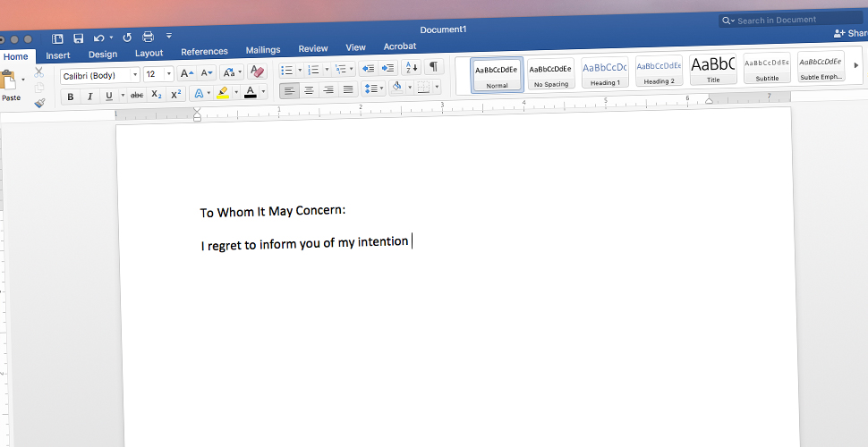Open the References tab
This screenshot has height=447, width=868.
(x=204, y=52)
